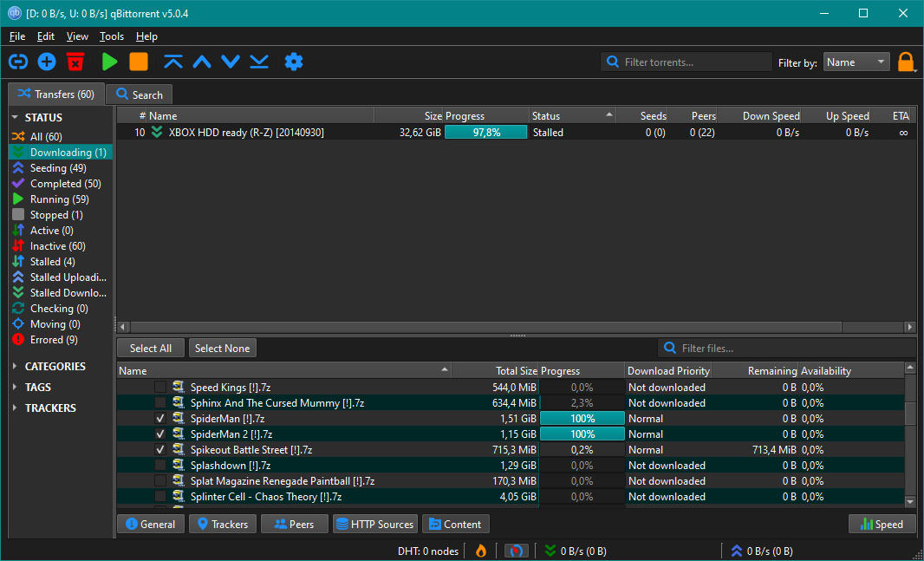
Task: Uncheck the Spikeout Battle Street checkbox
Action: point(159,450)
